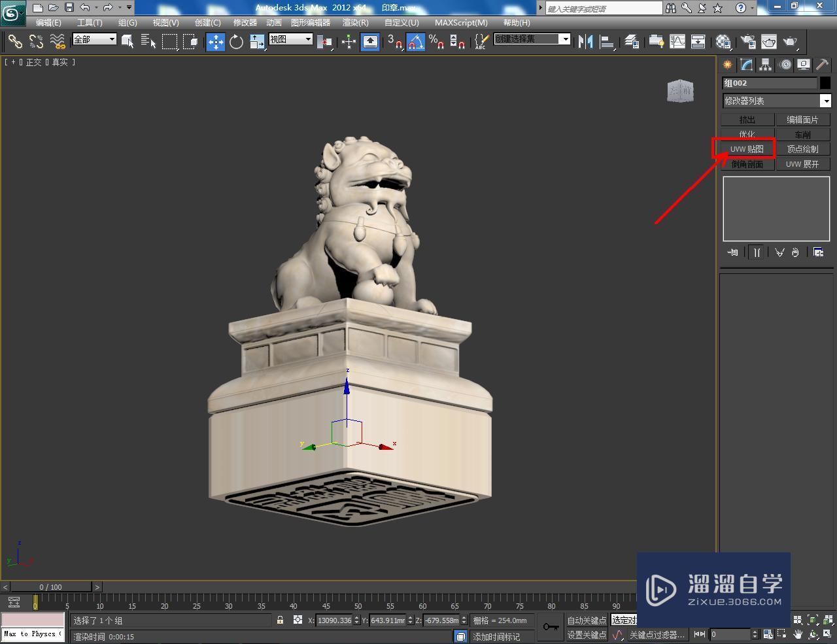
Task: Open the 渲染(R) menu
Action: point(355,22)
